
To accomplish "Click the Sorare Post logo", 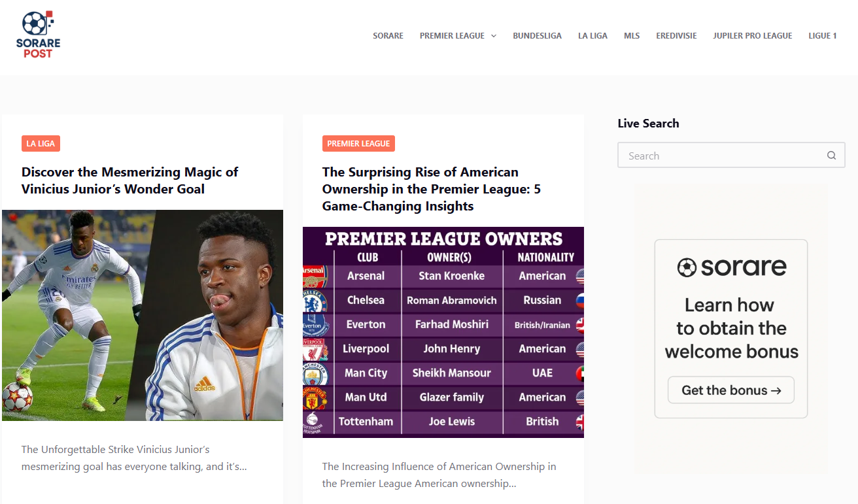I will [x=38, y=35].
